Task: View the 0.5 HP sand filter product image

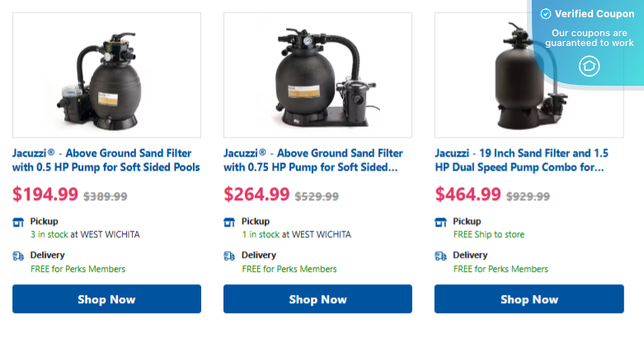Action: tap(106, 75)
